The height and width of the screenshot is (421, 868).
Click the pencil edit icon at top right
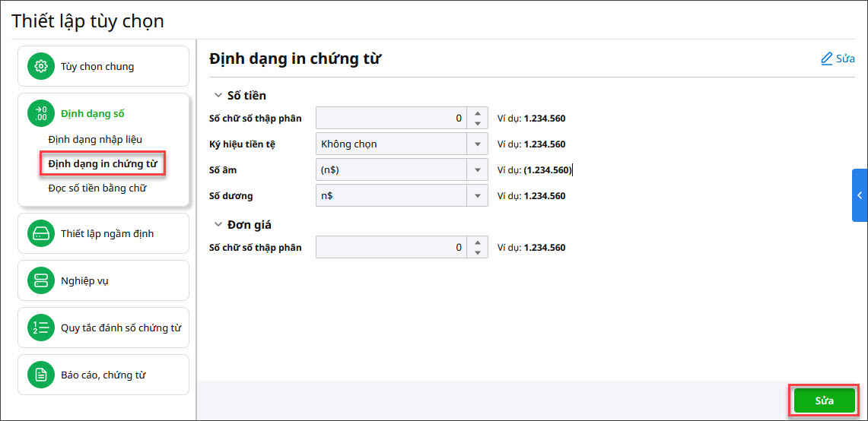(x=827, y=59)
